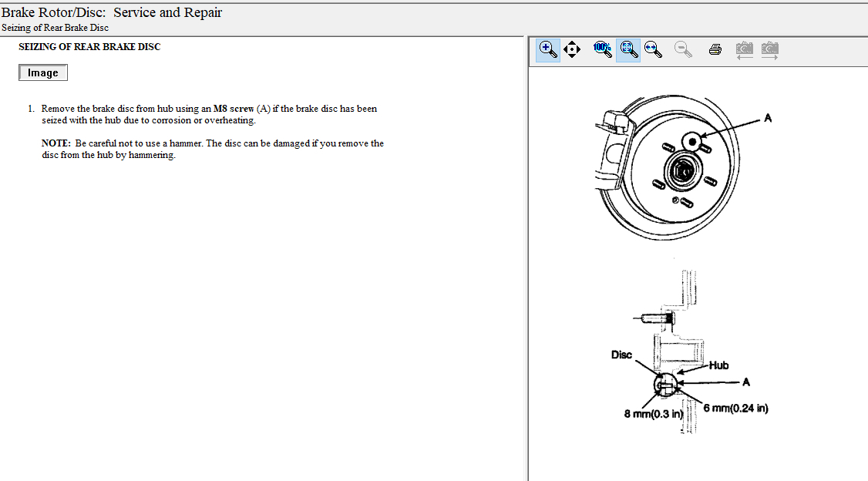Click the bold M8 screw text

(234, 109)
